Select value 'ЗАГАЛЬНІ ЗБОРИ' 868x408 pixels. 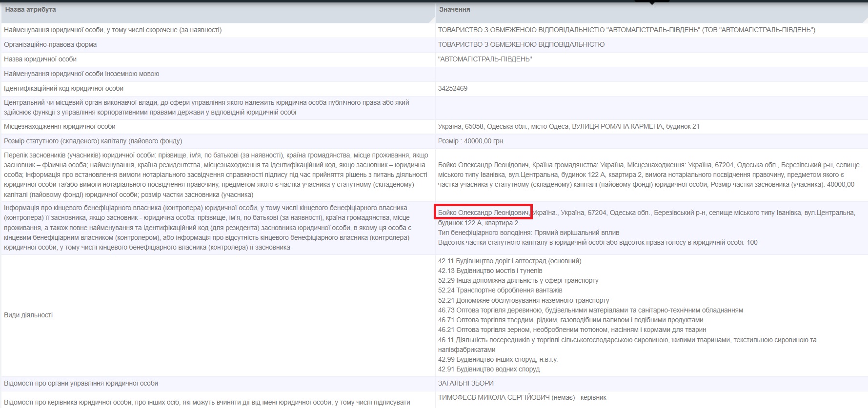466,383
